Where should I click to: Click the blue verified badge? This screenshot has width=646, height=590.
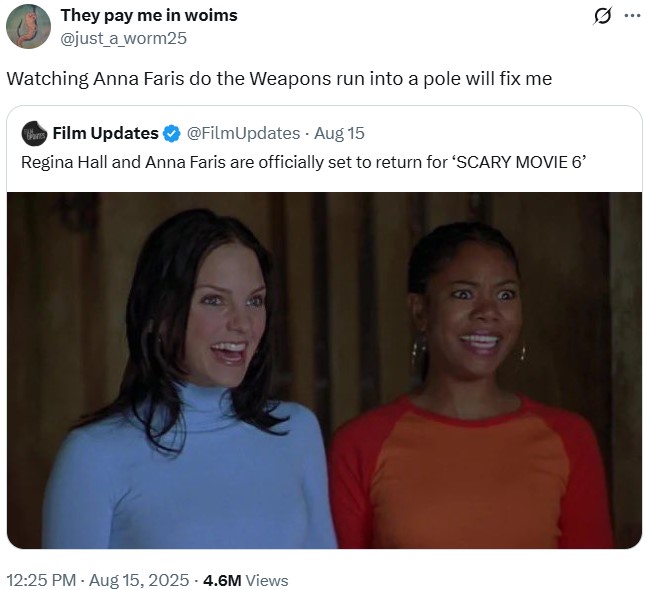click(172, 134)
